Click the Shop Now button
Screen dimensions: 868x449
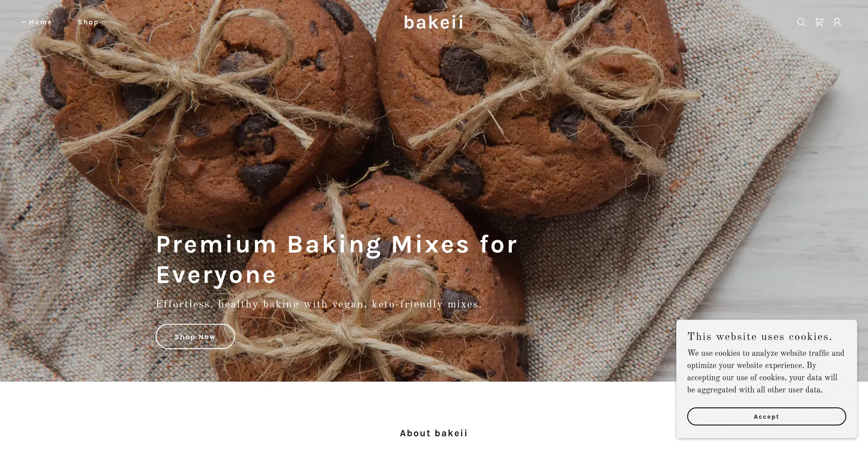pyautogui.click(x=195, y=336)
